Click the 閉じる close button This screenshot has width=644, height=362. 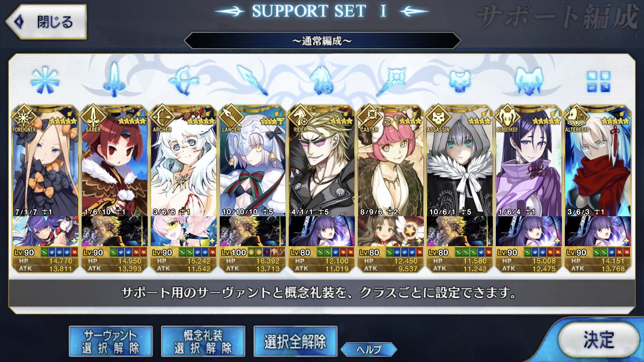pyautogui.click(x=46, y=22)
